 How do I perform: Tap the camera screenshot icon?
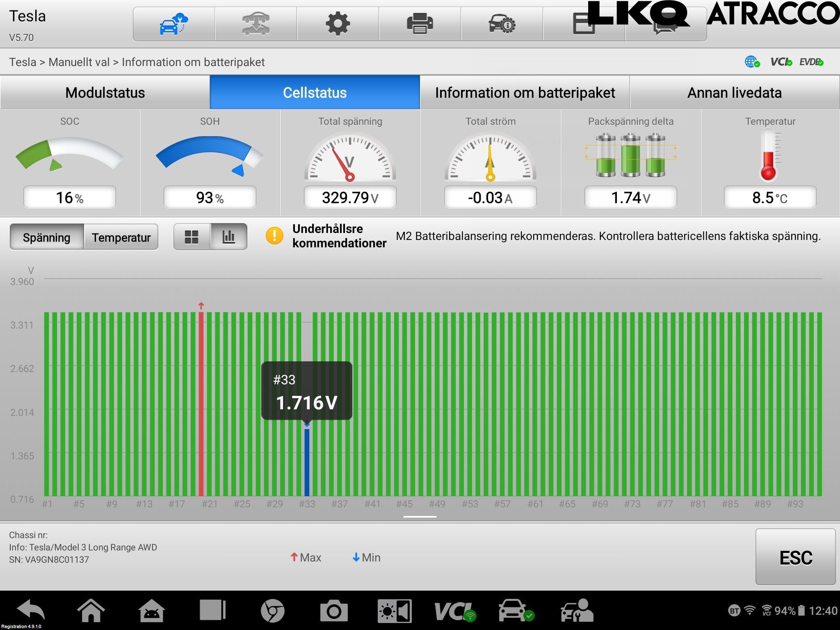click(x=333, y=611)
